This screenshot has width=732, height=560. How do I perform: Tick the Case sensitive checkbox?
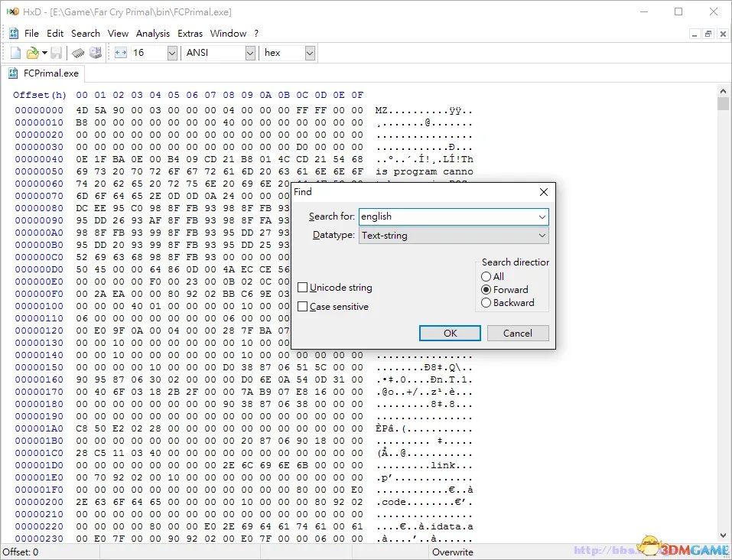pos(303,307)
